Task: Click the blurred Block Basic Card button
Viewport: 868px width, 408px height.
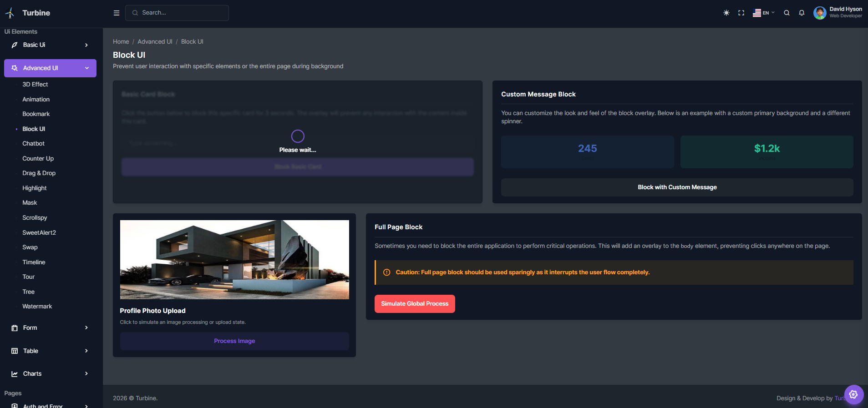Action: pos(298,167)
